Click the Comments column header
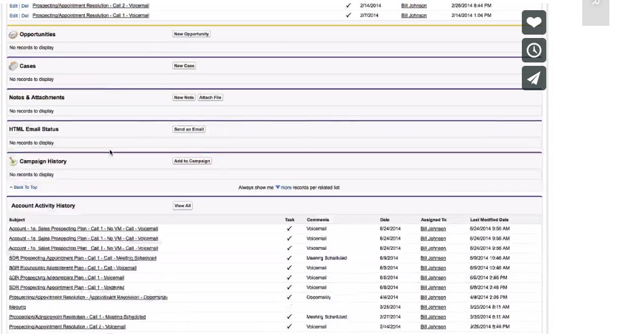 (x=318, y=220)
